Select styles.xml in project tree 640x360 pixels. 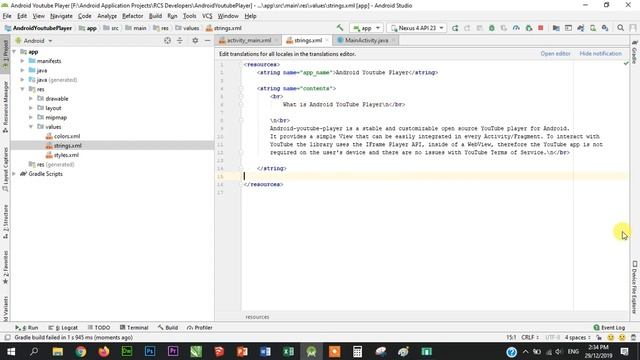tap(62, 155)
